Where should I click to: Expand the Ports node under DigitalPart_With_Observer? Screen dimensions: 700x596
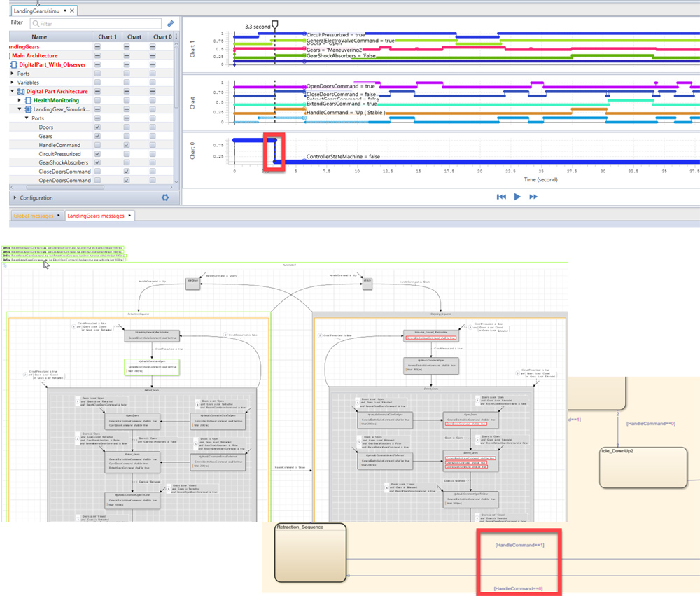point(12,74)
